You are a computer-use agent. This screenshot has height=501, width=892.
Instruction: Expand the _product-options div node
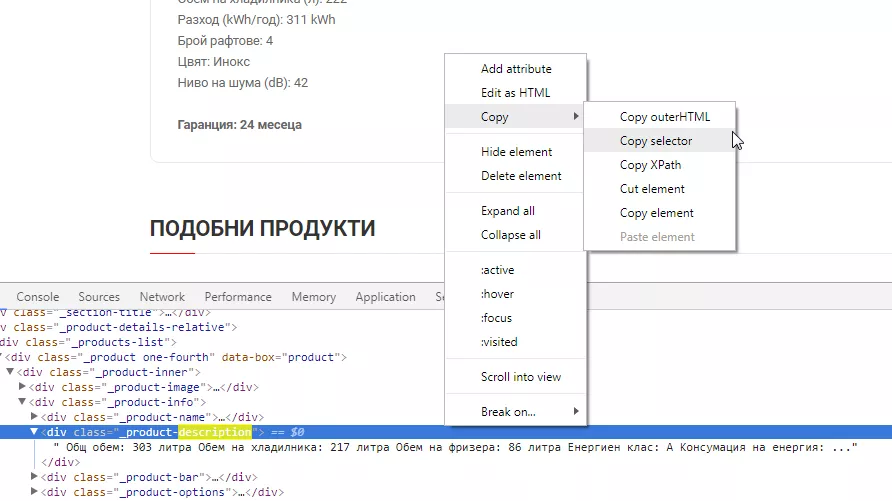tap(34, 491)
